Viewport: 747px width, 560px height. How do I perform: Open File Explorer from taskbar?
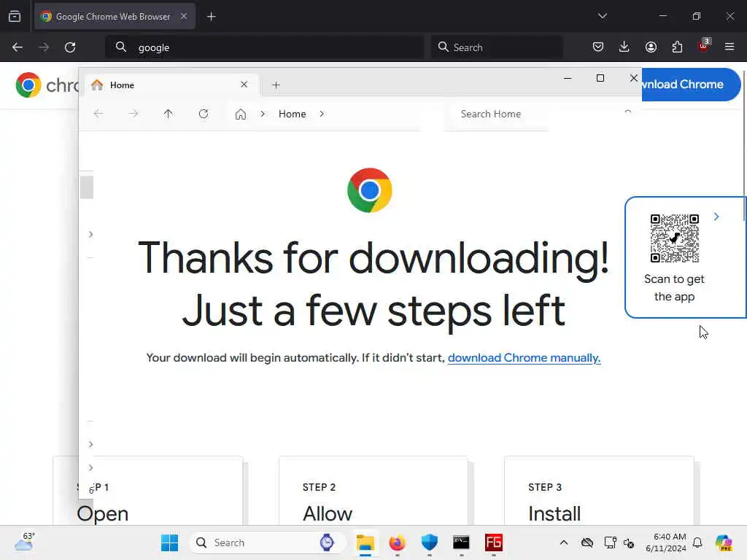[365, 542]
